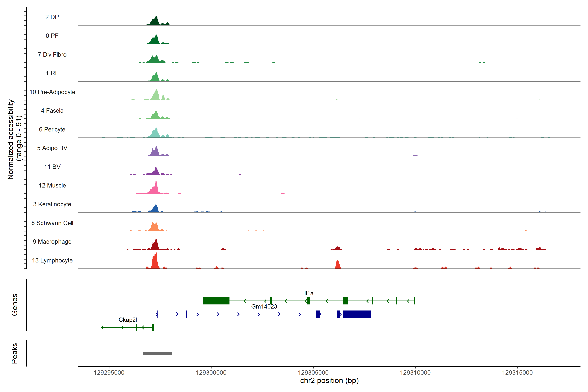588x392 pixels.
Task: Click axis tick label 129310000
Action: click(415, 373)
